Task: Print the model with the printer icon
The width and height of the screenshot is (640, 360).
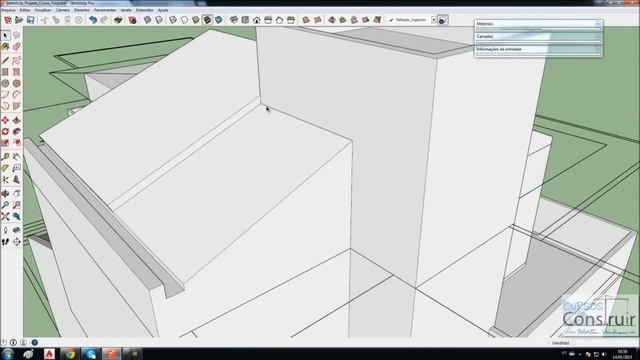Action: point(118,20)
